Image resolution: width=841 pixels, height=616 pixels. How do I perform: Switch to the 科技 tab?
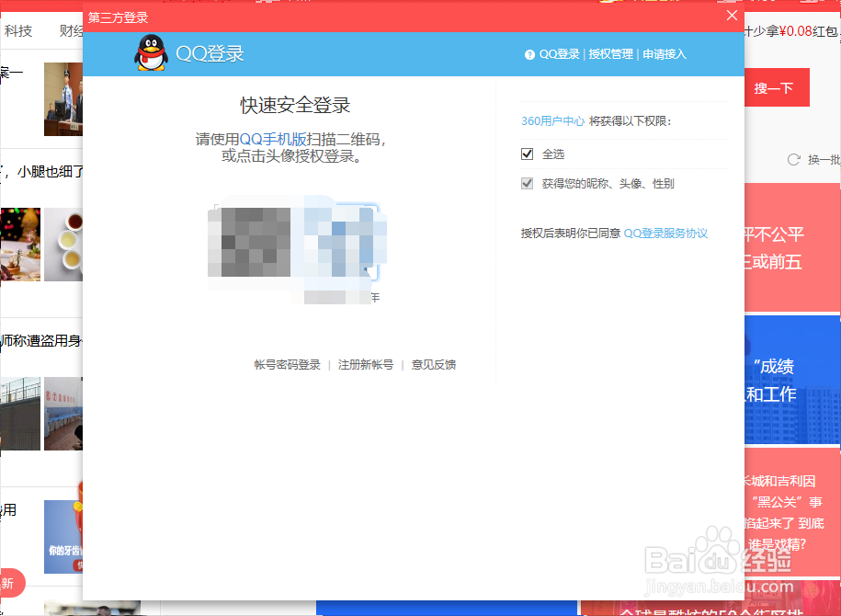click(19, 29)
